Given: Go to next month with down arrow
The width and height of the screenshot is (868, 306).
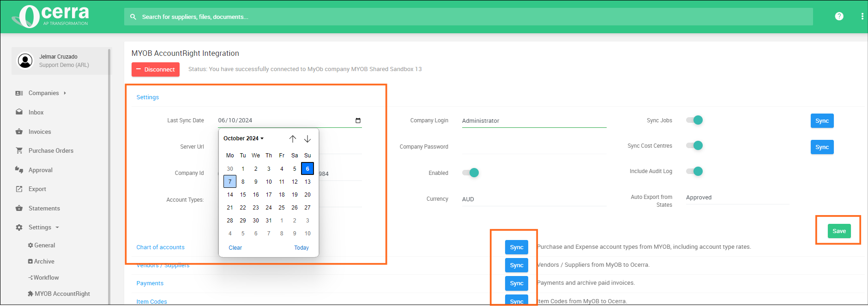Looking at the screenshot, I should coord(307,138).
